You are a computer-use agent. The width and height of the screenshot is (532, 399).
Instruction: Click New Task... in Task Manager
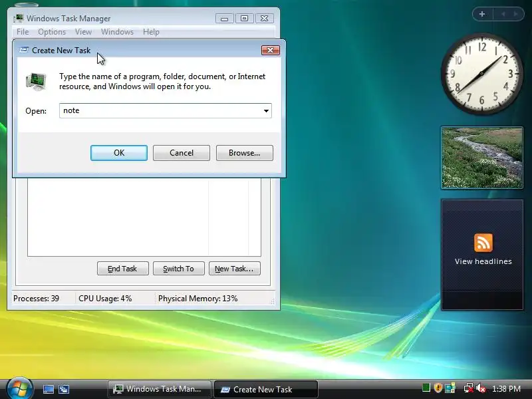tap(235, 269)
